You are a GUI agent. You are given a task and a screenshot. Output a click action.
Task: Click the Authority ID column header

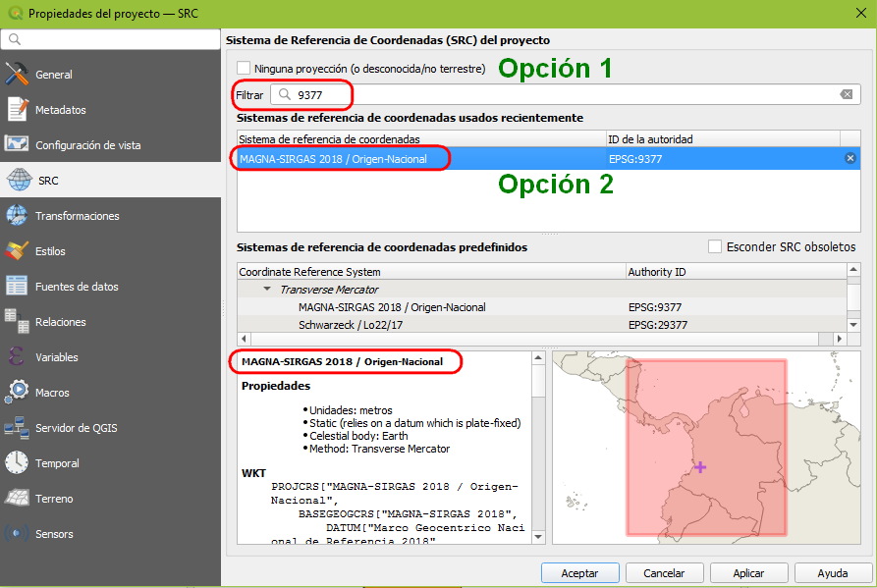[x=736, y=272]
